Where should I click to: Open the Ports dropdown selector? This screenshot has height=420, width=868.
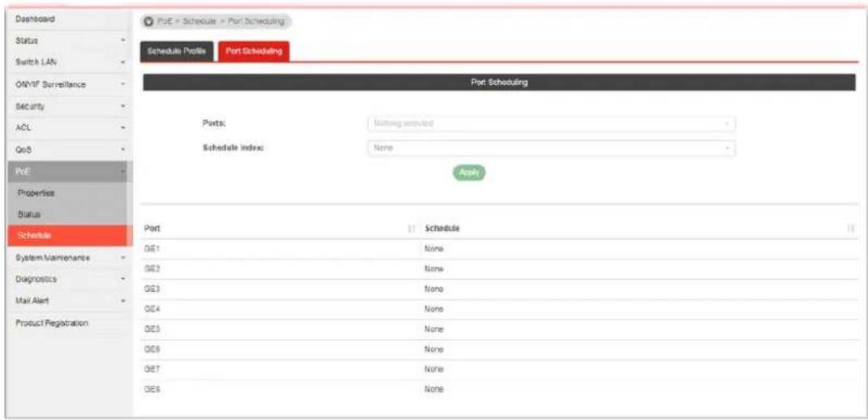[x=552, y=123]
